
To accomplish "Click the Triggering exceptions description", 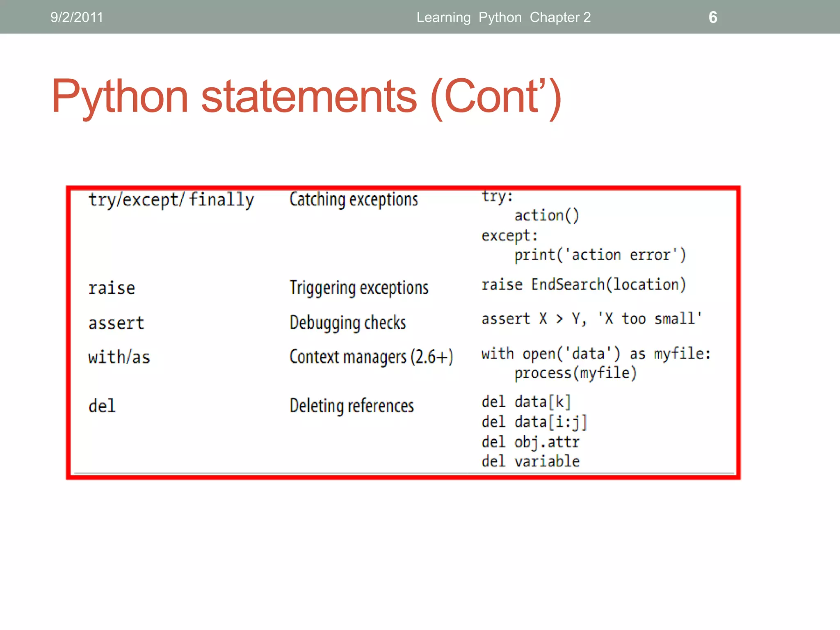I will [x=359, y=288].
